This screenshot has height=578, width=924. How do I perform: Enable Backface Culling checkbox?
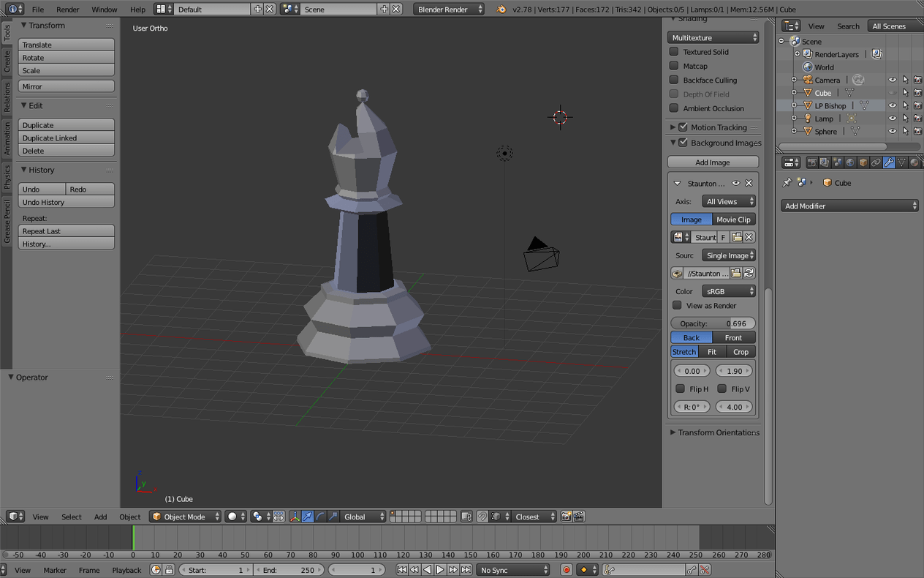click(674, 80)
